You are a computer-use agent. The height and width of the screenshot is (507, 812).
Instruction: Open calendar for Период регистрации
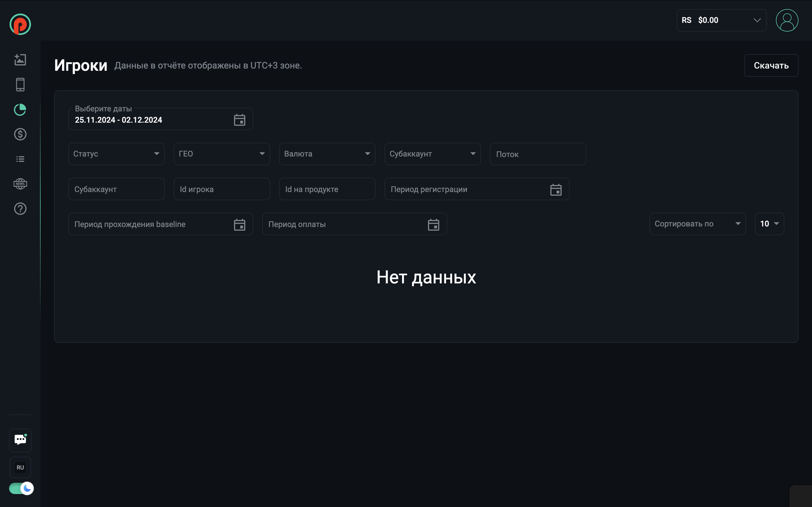point(555,190)
